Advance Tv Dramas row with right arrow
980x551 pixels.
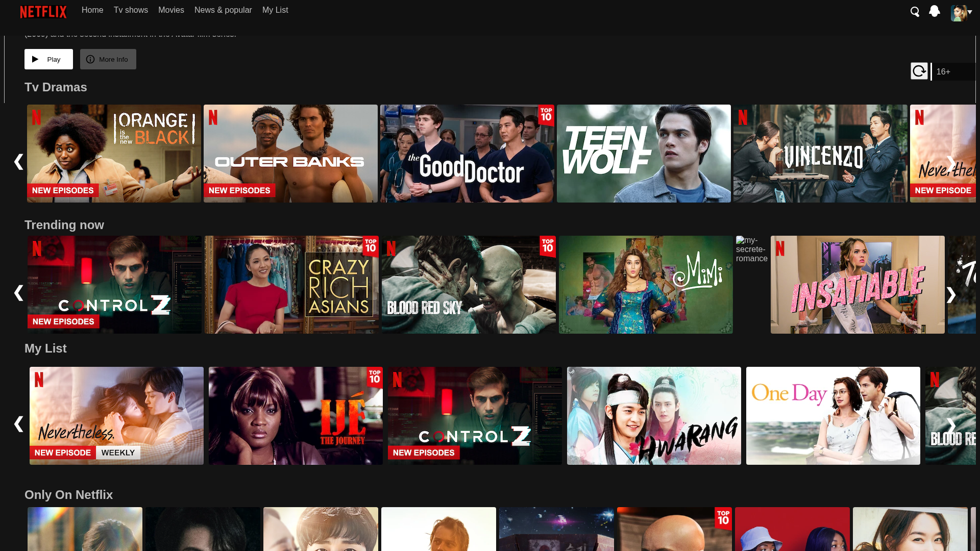951,163
